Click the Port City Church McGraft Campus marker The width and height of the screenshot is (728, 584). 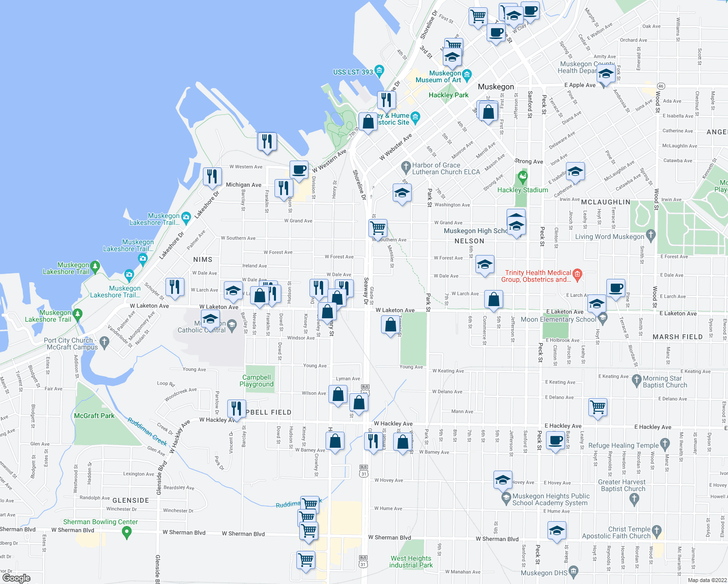pos(104,343)
